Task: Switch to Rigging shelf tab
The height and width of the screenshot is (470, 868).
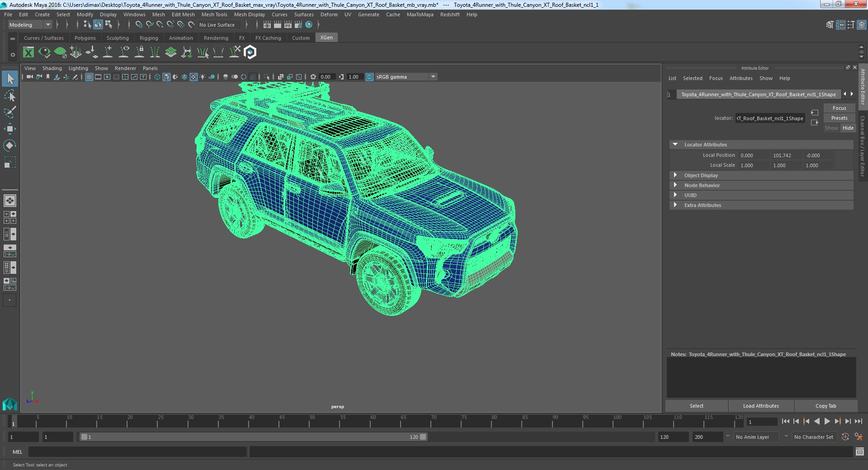Action: pyautogui.click(x=149, y=38)
